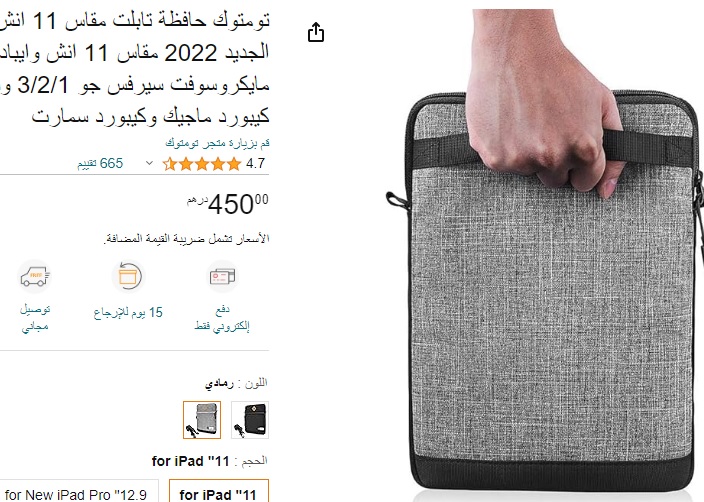Open the 665 ratings link
The height and width of the screenshot is (502, 704).
(x=100, y=163)
